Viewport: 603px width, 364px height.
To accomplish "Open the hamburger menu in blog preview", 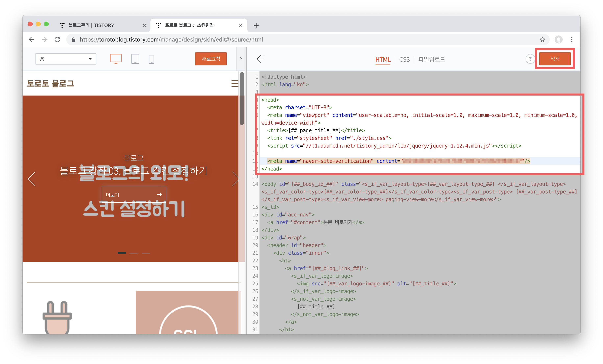I will pos(235,83).
